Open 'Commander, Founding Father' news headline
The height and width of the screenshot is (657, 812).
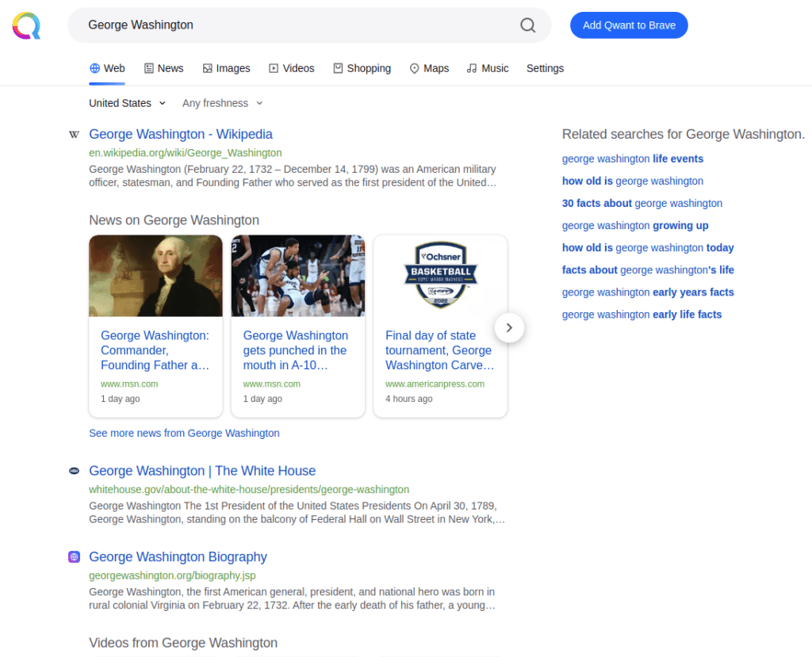click(x=155, y=350)
